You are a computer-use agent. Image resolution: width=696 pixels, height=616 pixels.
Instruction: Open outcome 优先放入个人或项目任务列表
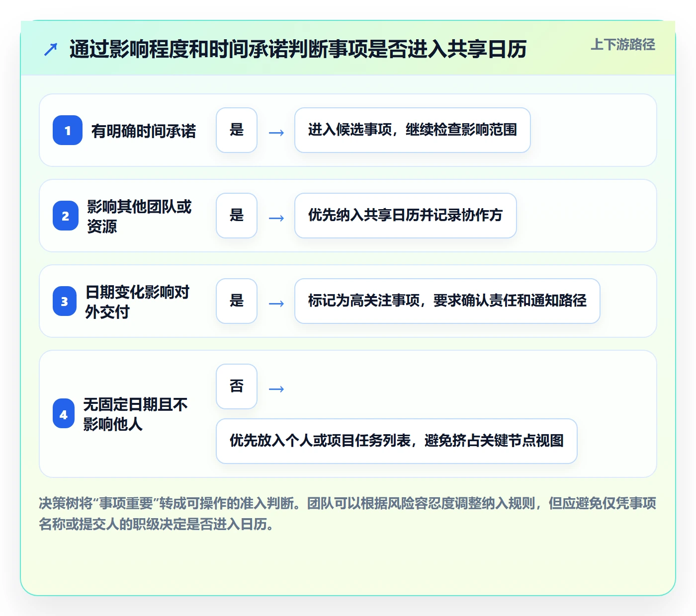(397, 441)
